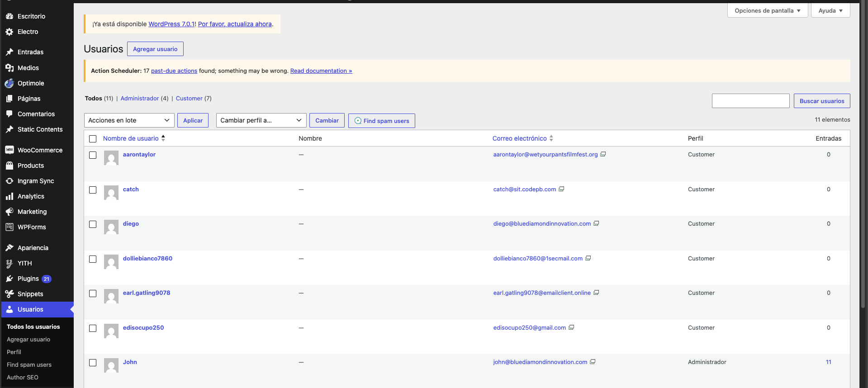868x388 pixels.
Task: Open Find spam users submenu item
Action: coord(29,364)
